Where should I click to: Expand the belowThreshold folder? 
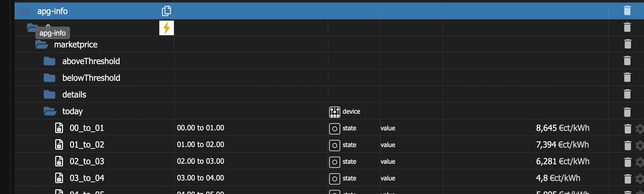(x=49, y=78)
